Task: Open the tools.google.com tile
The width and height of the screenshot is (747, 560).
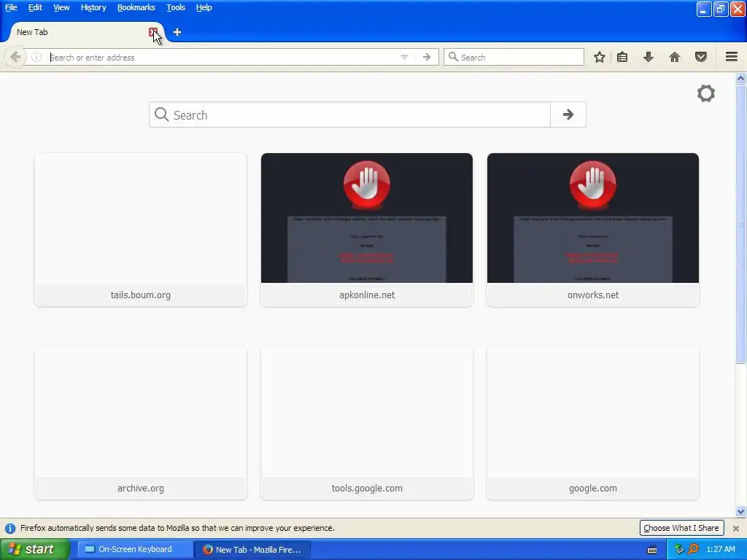Action: pyautogui.click(x=367, y=424)
